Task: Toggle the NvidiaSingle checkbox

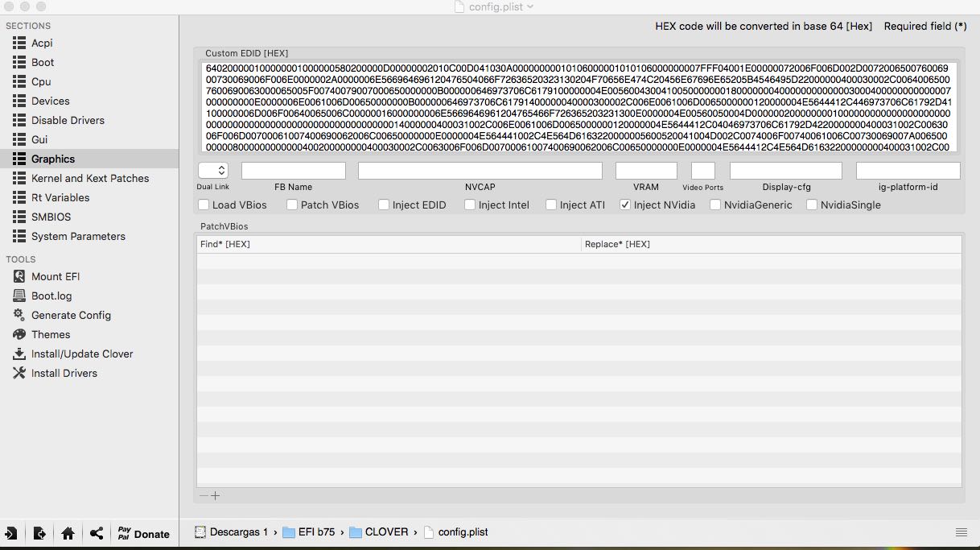Action: 812,205
